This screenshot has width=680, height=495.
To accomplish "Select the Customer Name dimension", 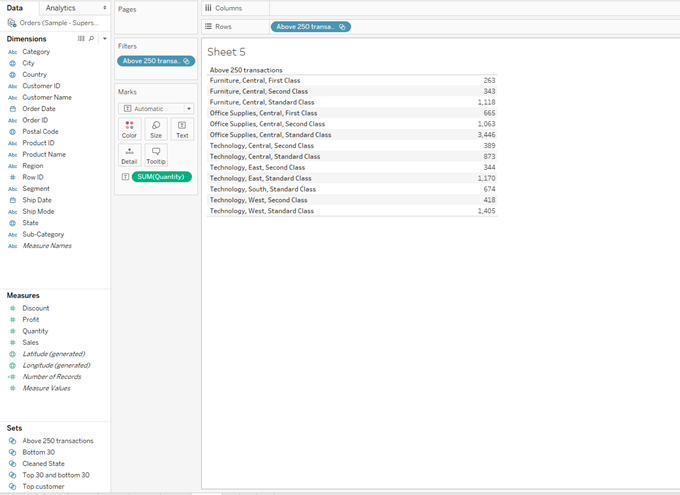I will tap(47, 97).
